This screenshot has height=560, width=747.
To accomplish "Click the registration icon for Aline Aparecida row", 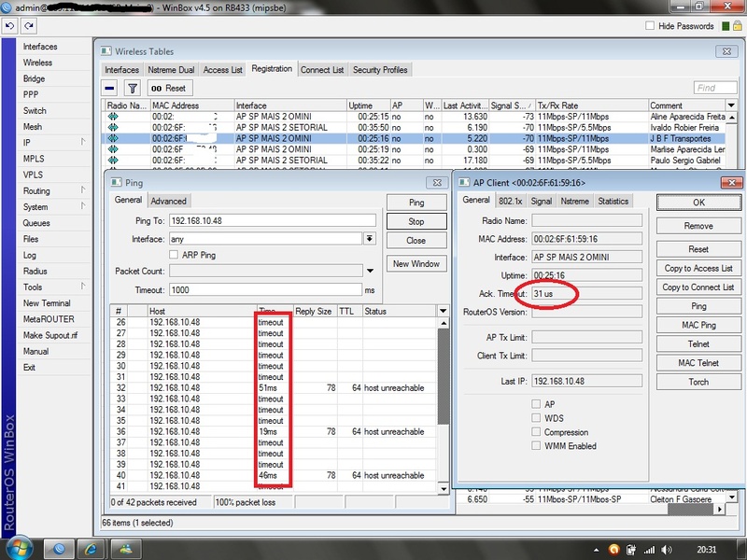I will (x=113, y=117).
